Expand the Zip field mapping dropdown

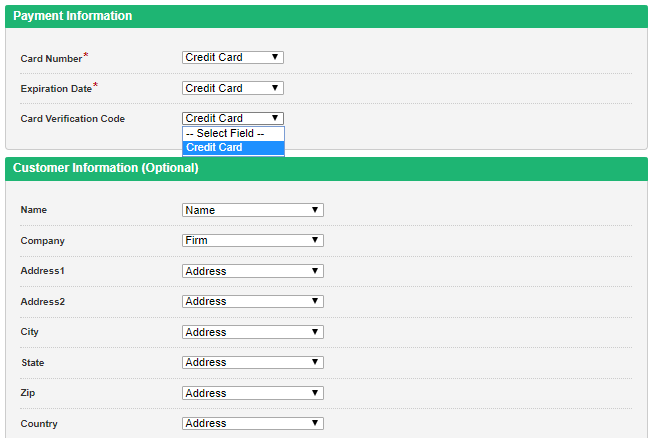click(x=253, y=393)
